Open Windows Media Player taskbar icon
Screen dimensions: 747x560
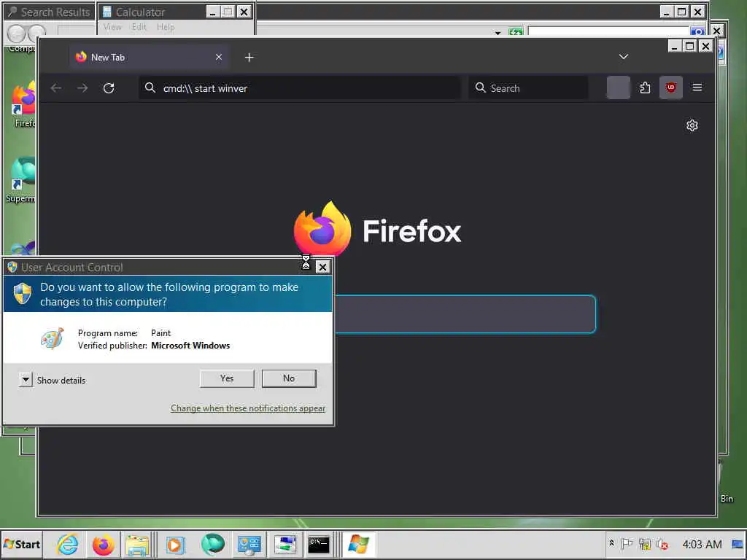[175, 544]
